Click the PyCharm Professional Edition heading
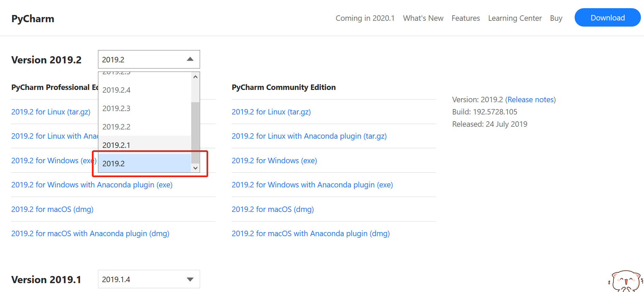This screenshot has height=292, width=644. point(55,87)
